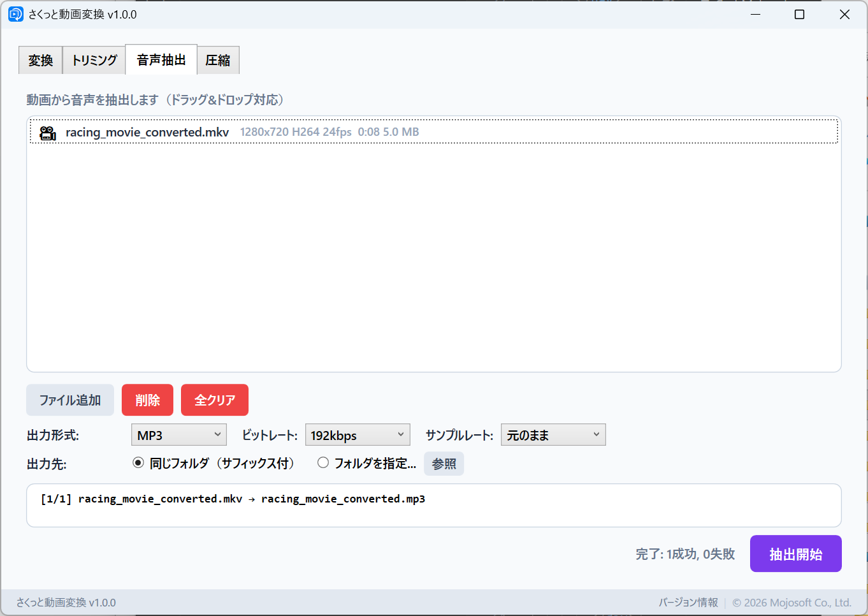Switch to the 圧縮 tab
The height and width of the screenshot is (616, 868).
218,60
